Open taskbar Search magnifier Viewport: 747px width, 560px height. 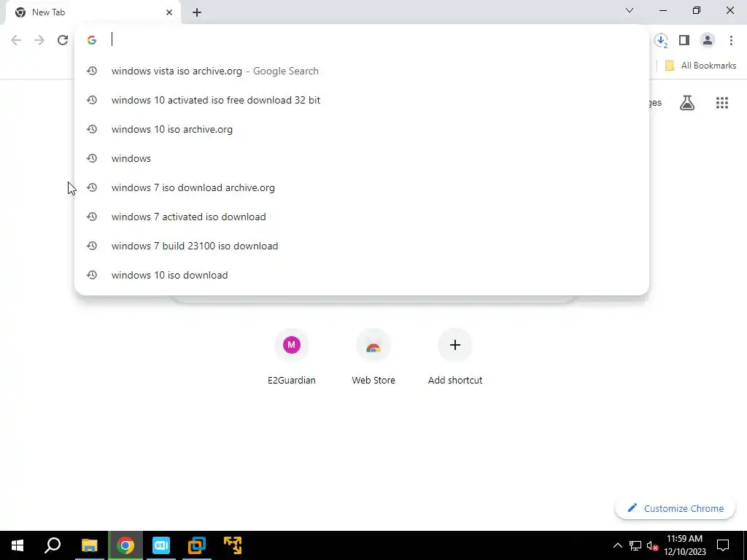(x=53, y=545)
